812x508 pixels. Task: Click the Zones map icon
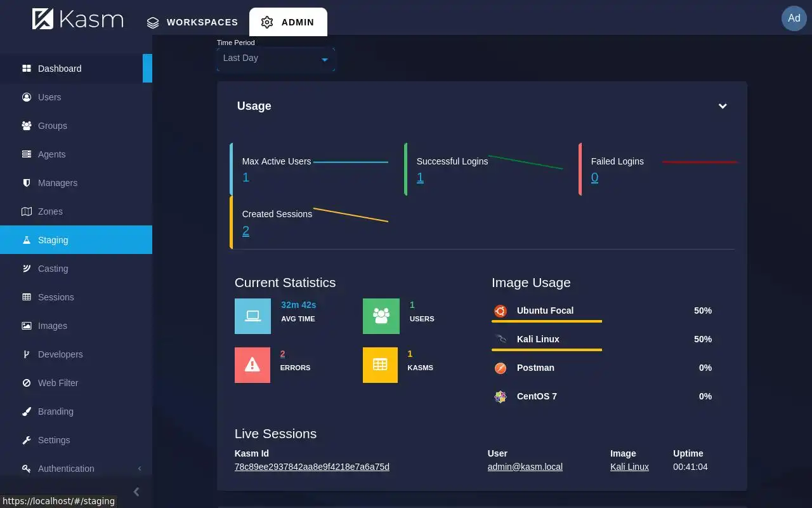tap(27, 211)
